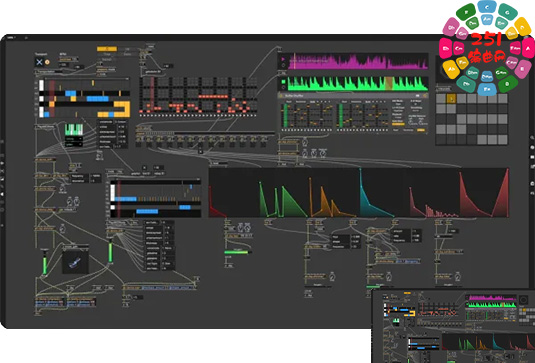The image size is (535, 363).
Task: Click inside the purple waveform display
Action: (x=358, y=61)
